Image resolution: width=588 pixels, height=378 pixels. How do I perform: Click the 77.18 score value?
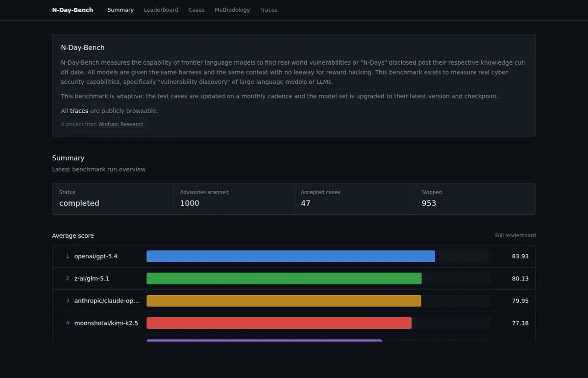tap(520, 323)
